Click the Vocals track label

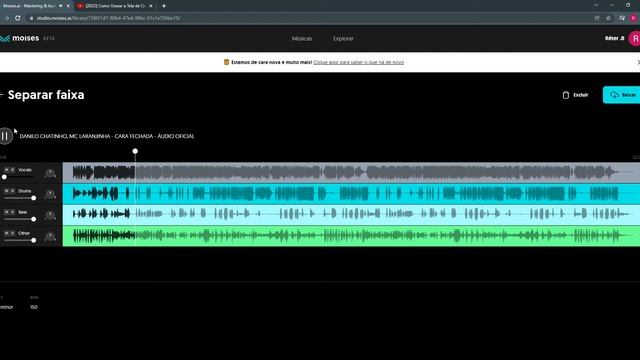click(x=24, y=170)
